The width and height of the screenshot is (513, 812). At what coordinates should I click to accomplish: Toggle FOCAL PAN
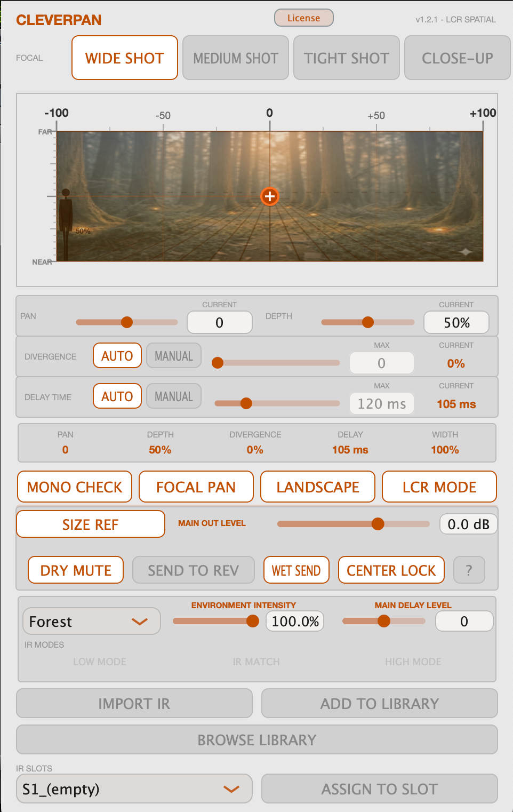(x=196, y=487)
